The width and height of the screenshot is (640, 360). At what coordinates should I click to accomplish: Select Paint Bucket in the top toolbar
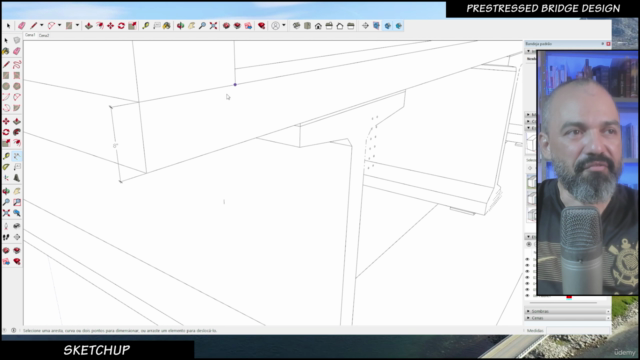coord(167,26)
